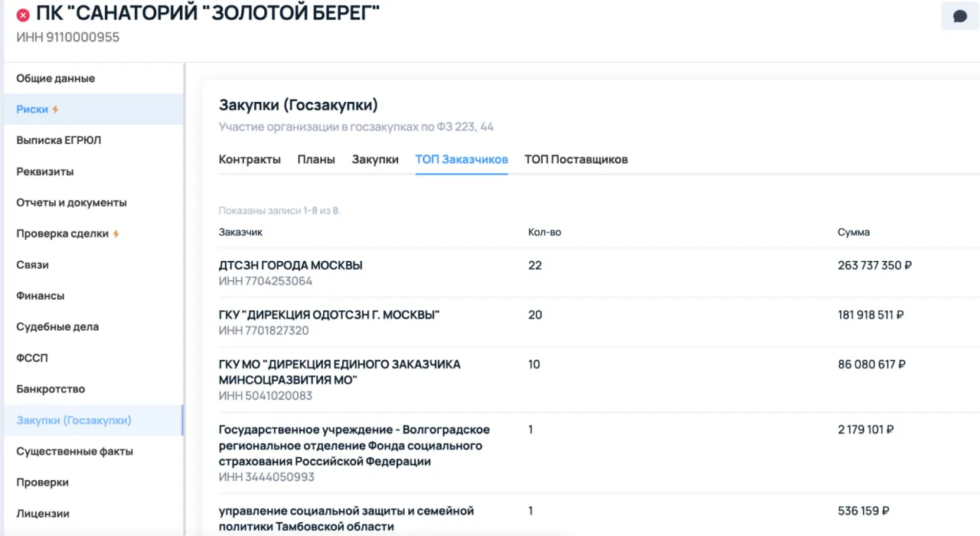Click the sum 181 918 511 ₽
This screenshot has height=536, width=980.
[x=871, y=315]
